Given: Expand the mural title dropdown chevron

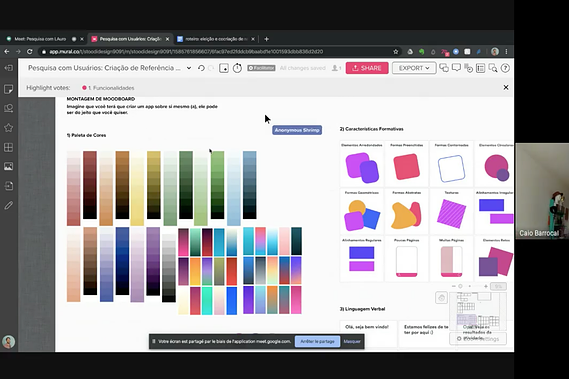Looking at the screenshot, I should click(189, 68).
